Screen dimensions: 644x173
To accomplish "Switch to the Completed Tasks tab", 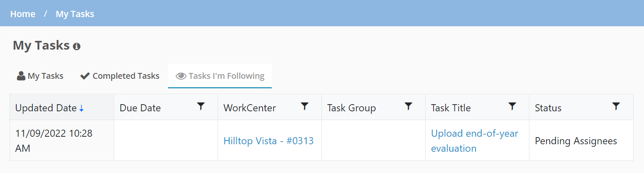I will [x=120, y=76].
